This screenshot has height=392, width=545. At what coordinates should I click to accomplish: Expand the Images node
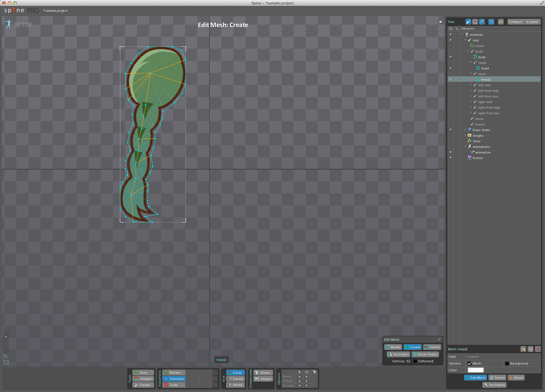tap(465, 135)
